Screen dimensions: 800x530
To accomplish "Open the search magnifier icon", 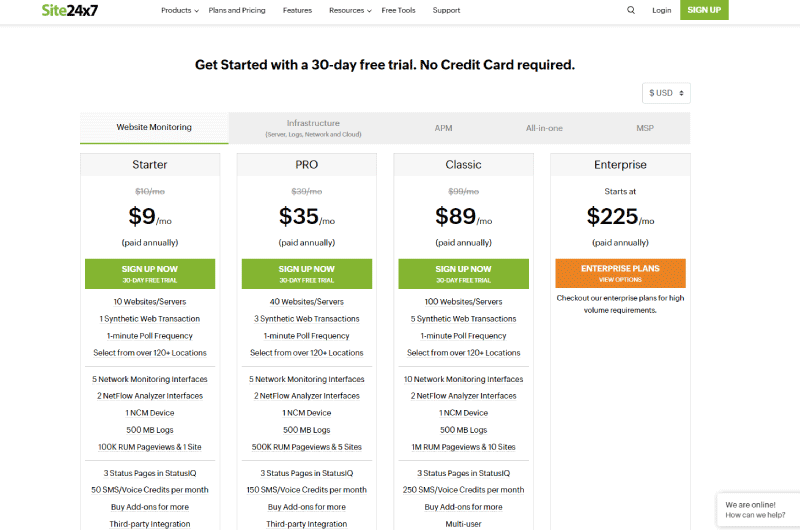I will coord(631,10).
